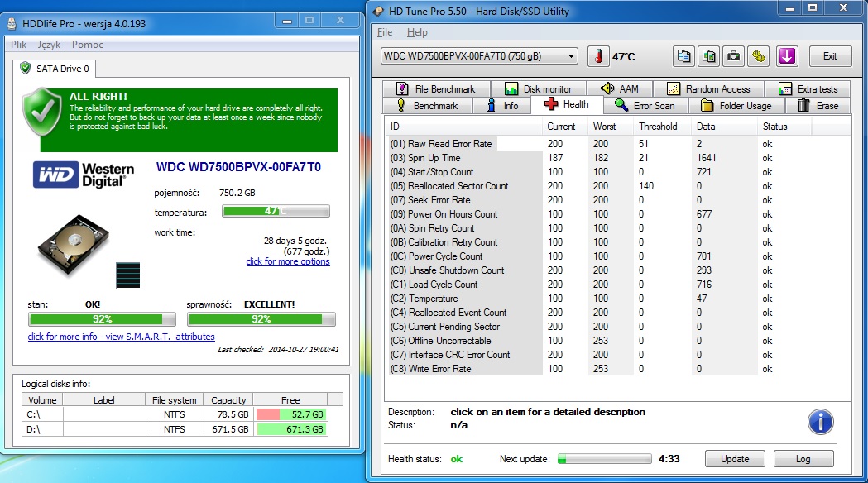Click the Update button
Screen dimensions: 868x483
[735, 459]
